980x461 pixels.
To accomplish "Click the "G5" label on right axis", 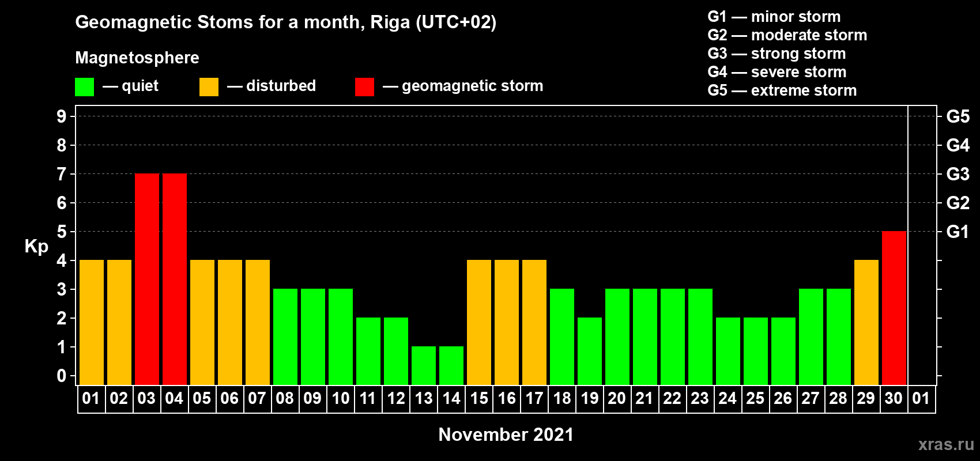I will tap(958, 116).
